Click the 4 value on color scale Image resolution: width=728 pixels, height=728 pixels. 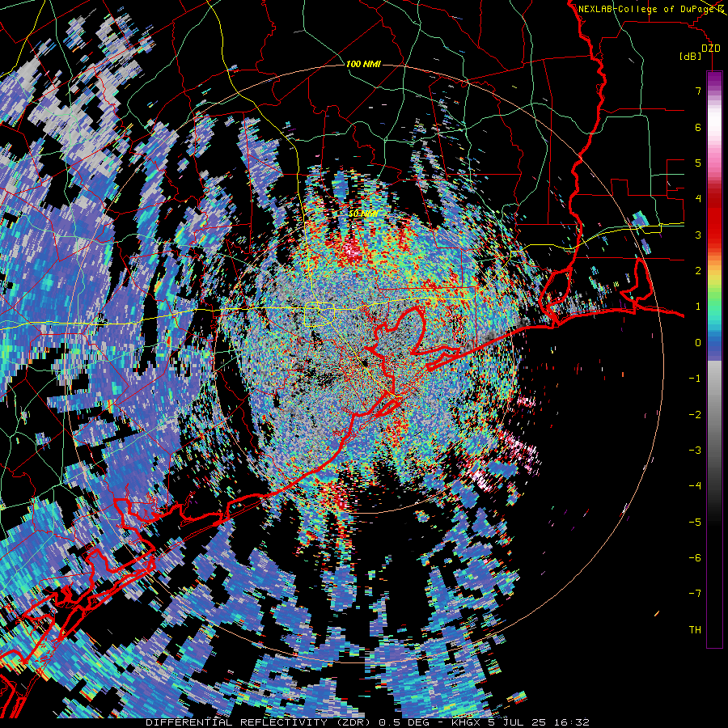point(698,199)
